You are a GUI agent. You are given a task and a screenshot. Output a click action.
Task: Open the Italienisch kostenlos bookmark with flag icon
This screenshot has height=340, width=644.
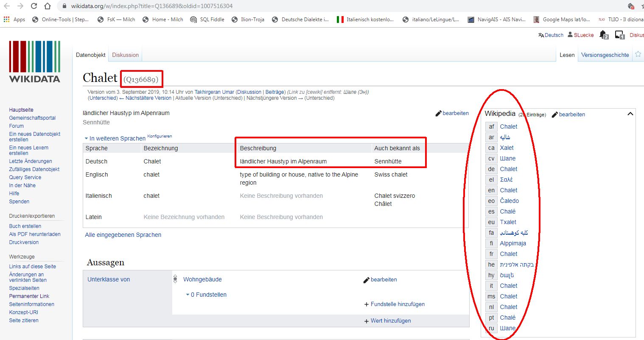tap(365, 20)
